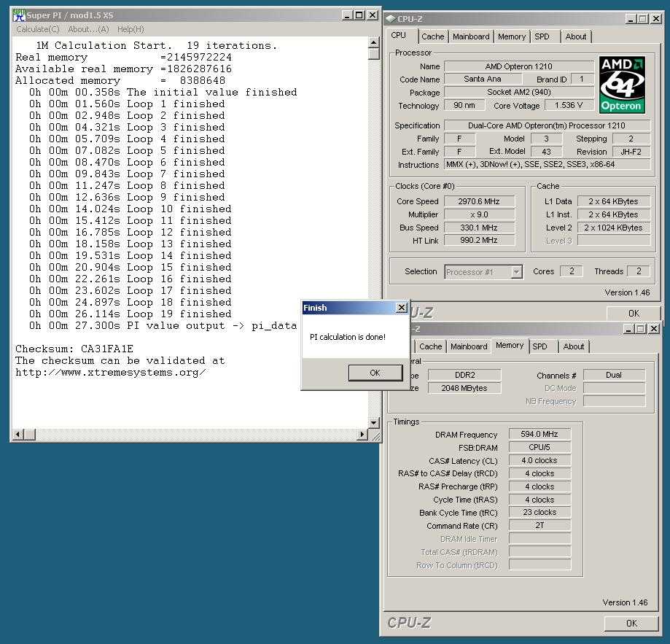Click the xtremesystems.org URL text
670x644 pixels.
pos(111,372)
